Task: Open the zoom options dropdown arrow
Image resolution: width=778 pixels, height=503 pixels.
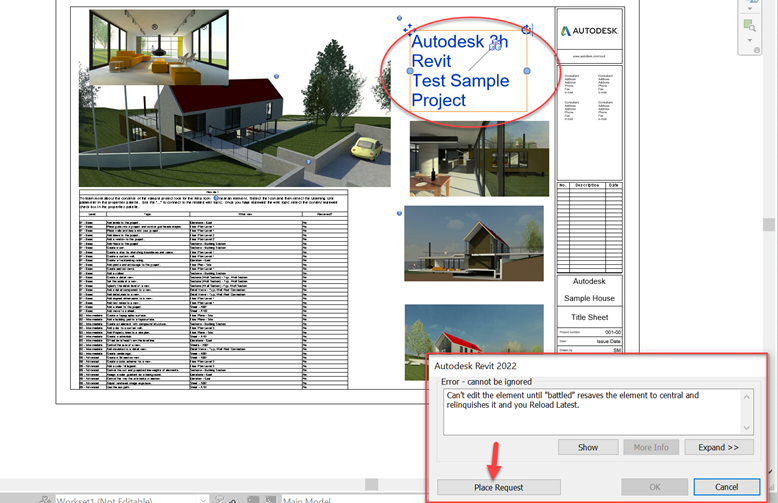Action: click(x=749, y=40)
